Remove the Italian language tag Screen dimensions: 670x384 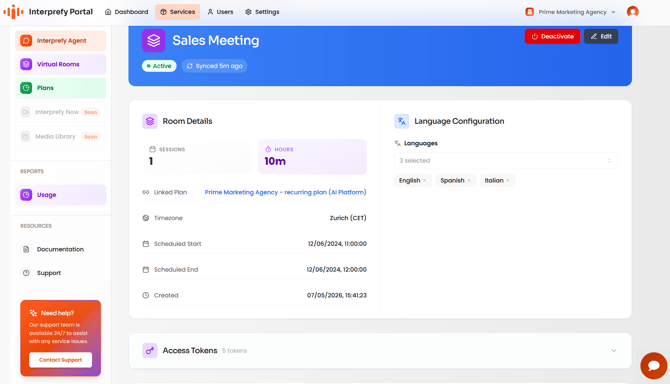coord(508,181)
